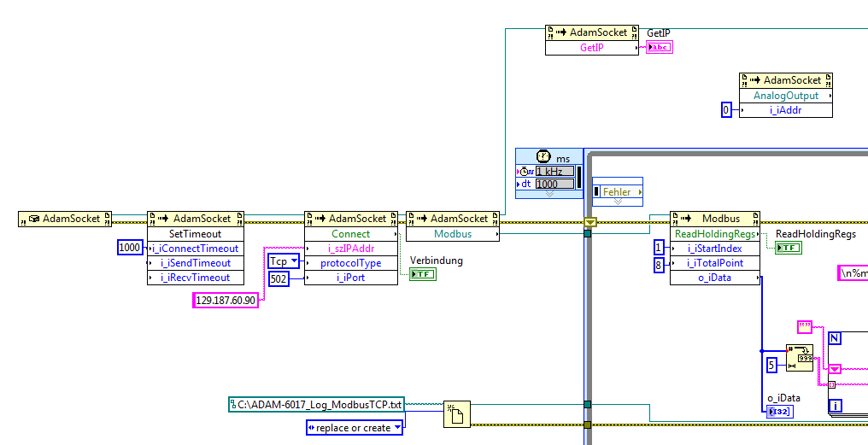Click the timed loop clock ms icon

coord(543,156)
